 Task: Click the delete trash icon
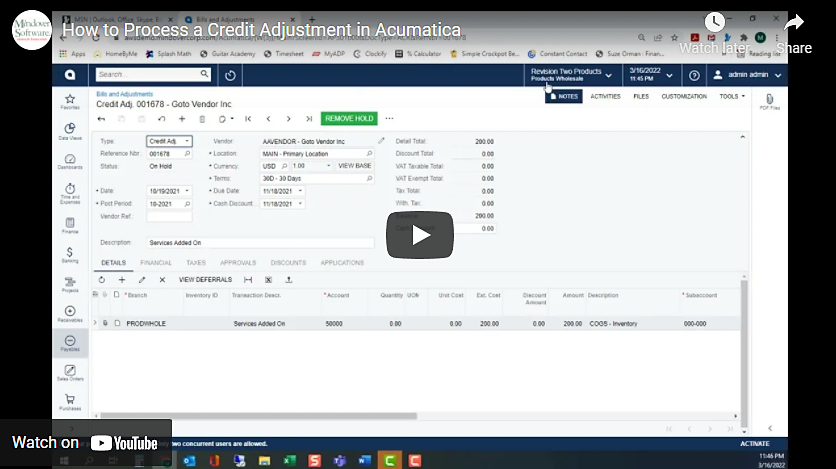(x=202, y=119)
